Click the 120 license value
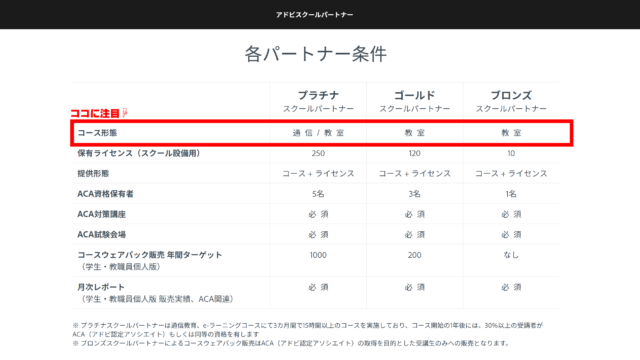This screenshot has height=360, width=640. tap(415, 153)
